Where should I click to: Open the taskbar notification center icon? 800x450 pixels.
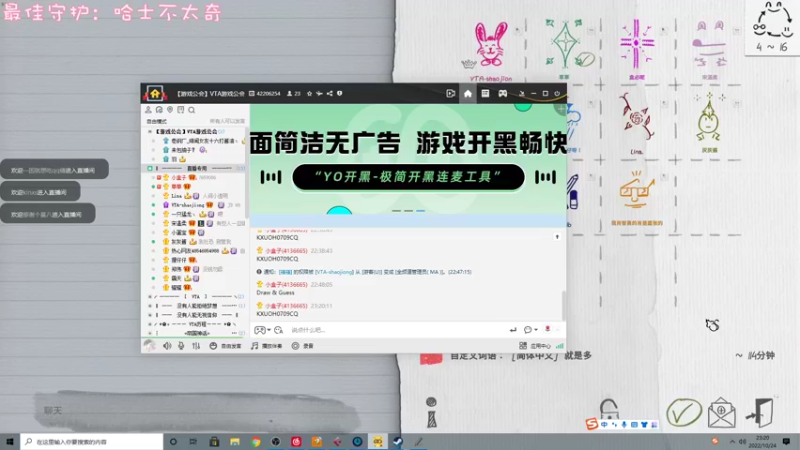pyautogui.click(x=786, y=441)
